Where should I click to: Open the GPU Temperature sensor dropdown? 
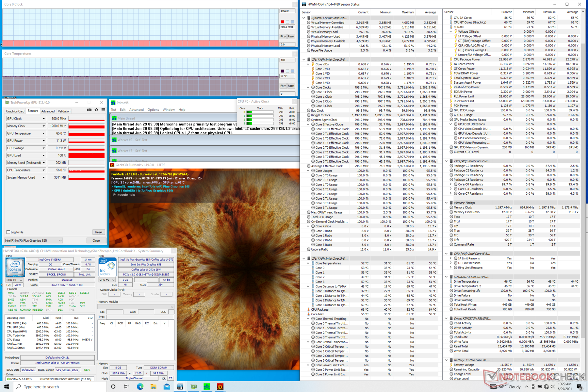(x=43, y=133)
